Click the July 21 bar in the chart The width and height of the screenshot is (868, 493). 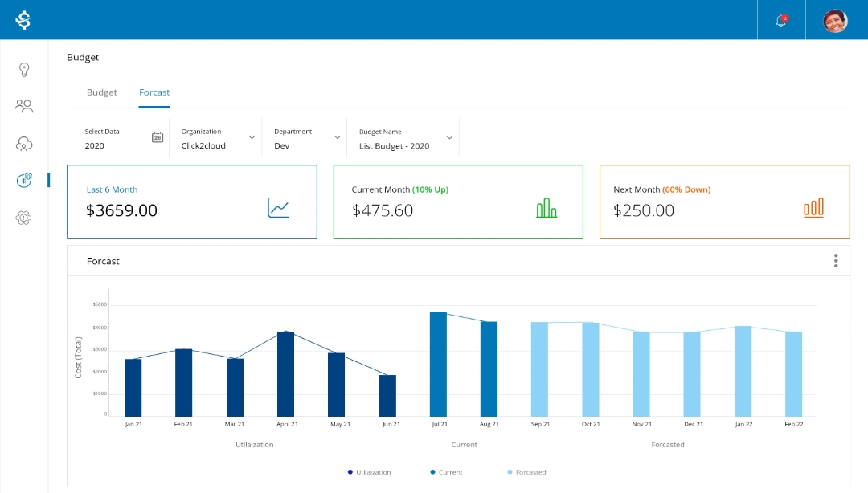click(x=438, y=361)
